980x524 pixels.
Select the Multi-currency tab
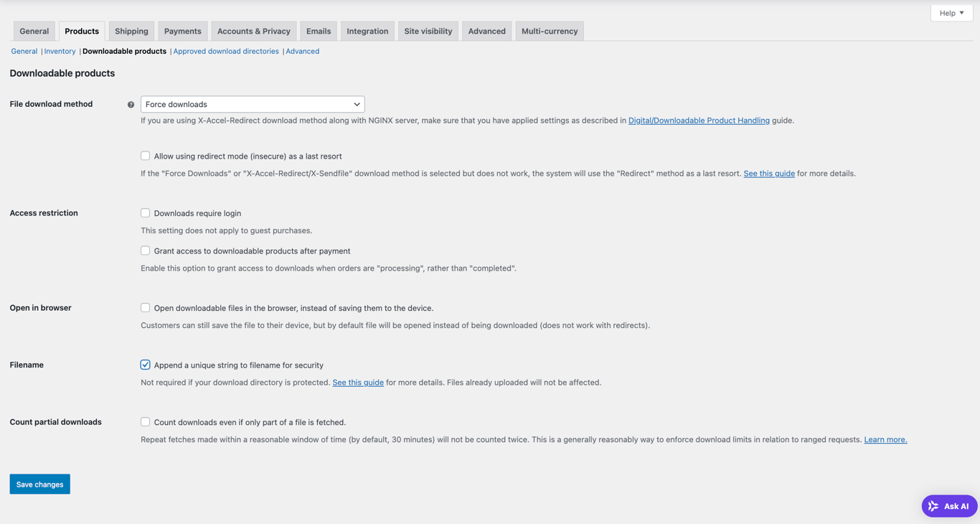click(549, 30)
